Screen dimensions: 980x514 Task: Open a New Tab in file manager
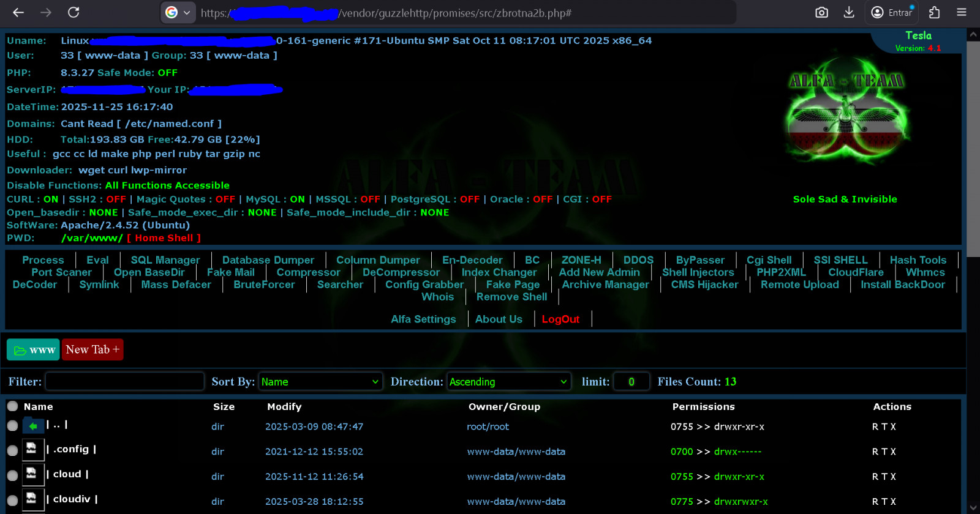(x=92, y=350)
